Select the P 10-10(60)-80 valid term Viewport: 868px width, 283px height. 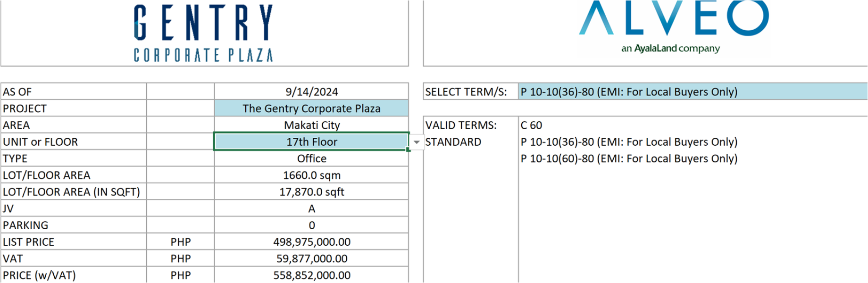coord(629,158)
